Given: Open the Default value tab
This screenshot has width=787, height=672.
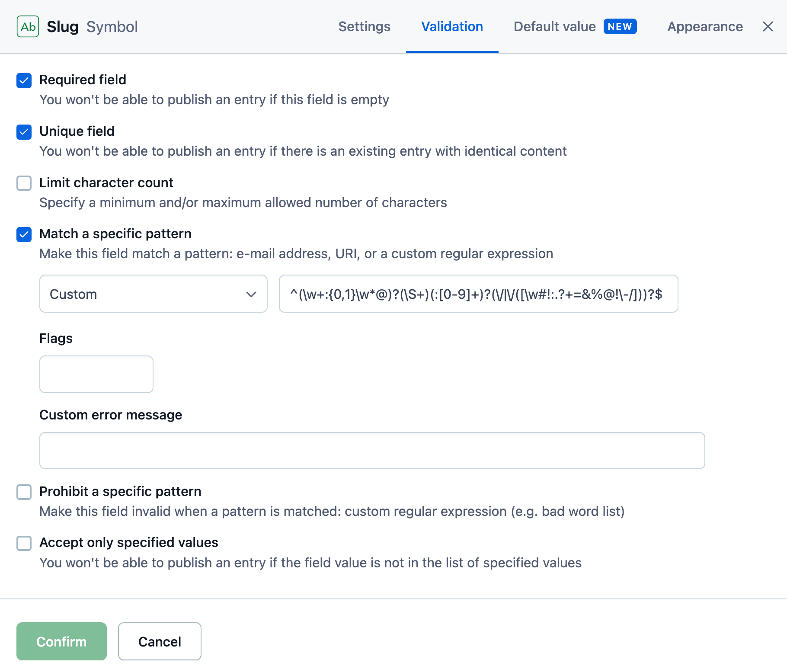Looking at the screenshot, I should point(555,27).
